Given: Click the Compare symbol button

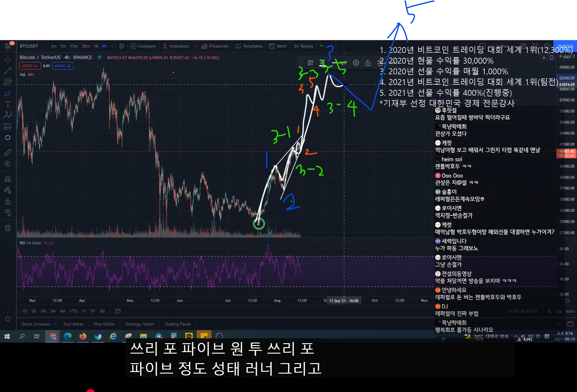Looking at the screenshot, I should 143,46.
